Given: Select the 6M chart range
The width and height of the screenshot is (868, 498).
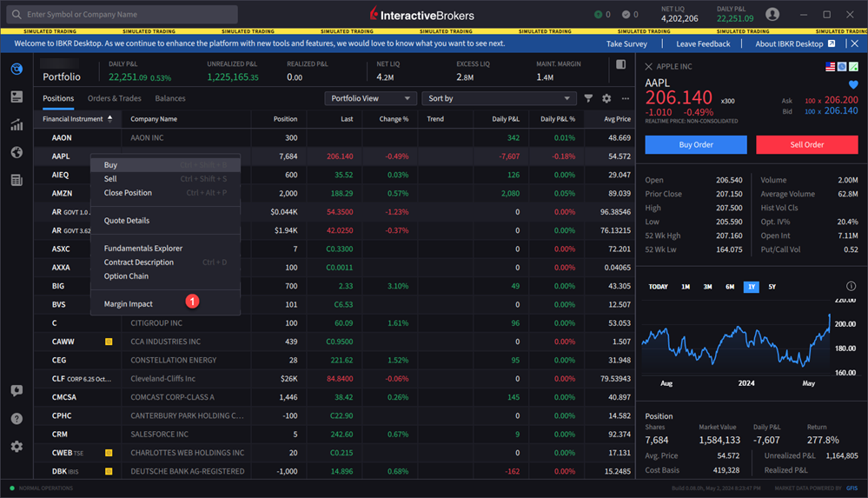Looking at the screenshot, I should (730, 287).
